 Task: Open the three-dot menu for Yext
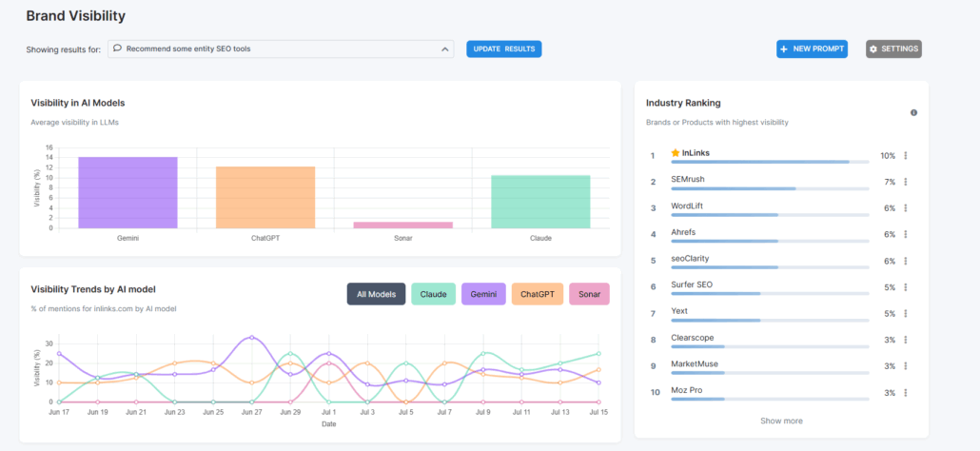(x=905, y=314)
